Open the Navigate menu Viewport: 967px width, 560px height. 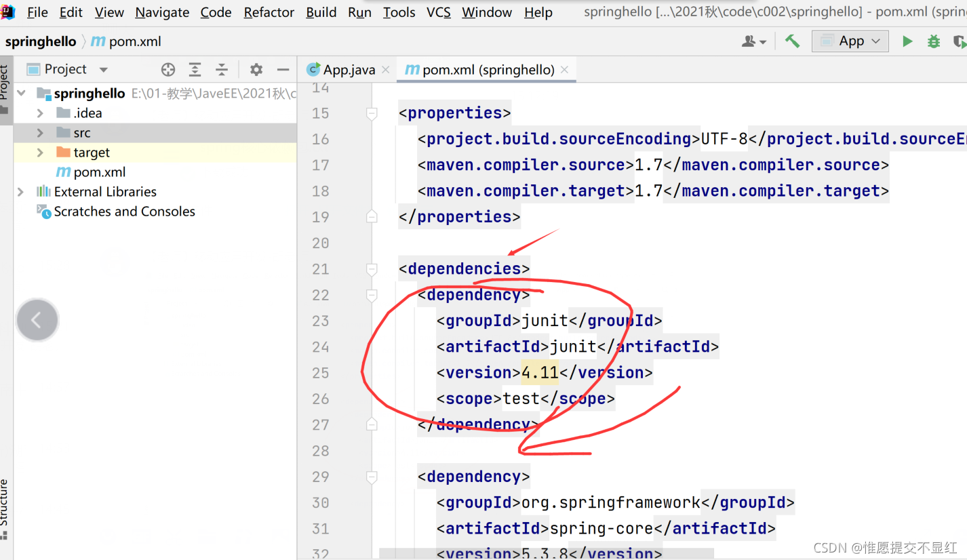[162, 12]
